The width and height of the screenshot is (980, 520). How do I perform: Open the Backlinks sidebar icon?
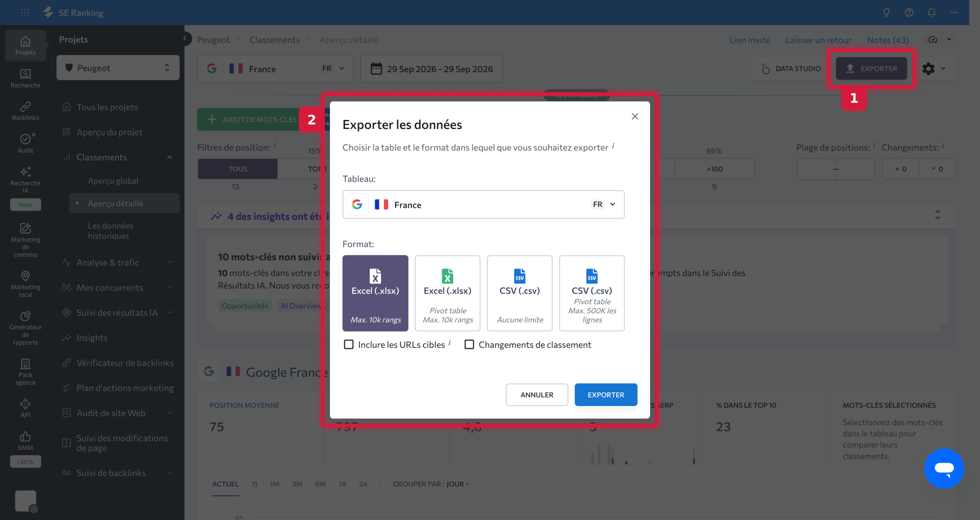point(25,111)
